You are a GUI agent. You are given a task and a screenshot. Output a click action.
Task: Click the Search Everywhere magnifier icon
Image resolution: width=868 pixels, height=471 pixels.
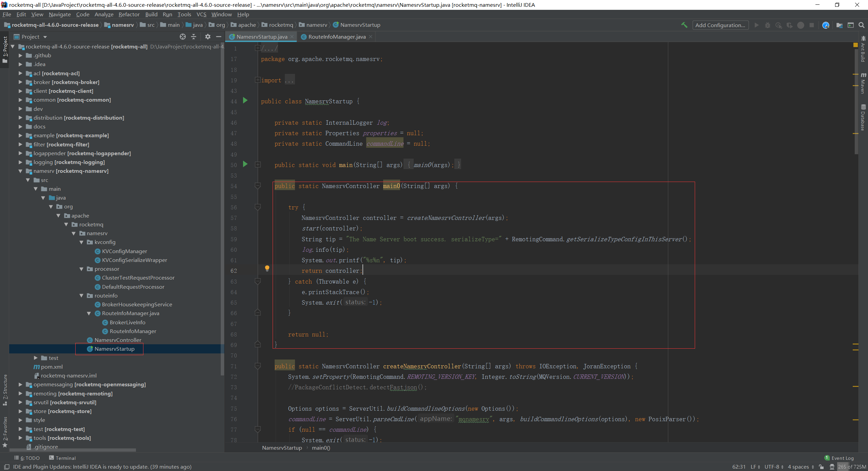click(861, 25)
